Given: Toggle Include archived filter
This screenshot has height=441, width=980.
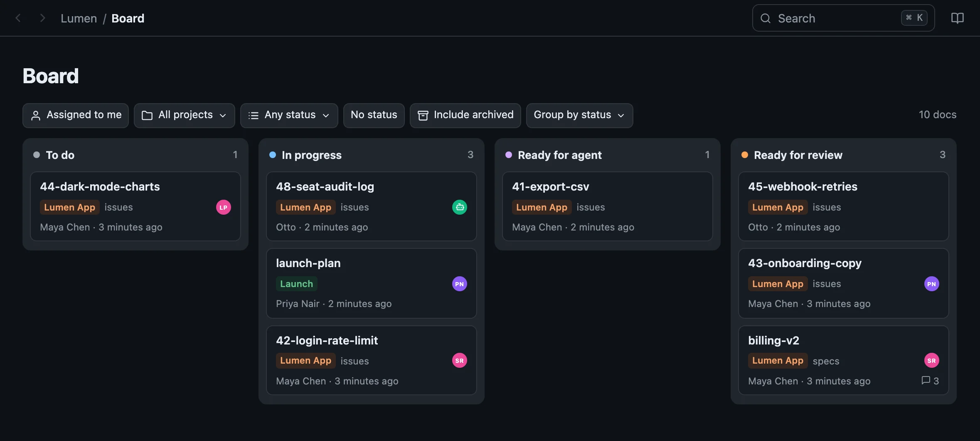Looking at the screenshot, I should click(x=465, y=115).
